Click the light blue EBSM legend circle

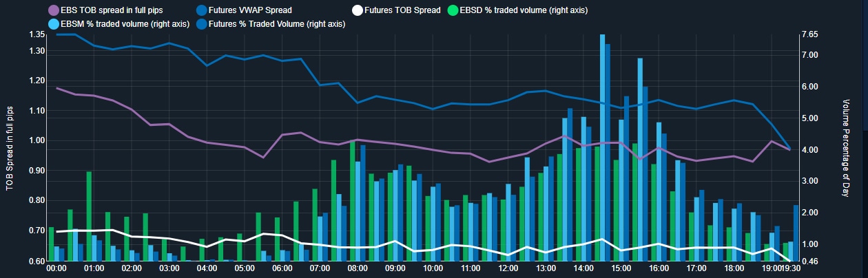click(52, 24)
